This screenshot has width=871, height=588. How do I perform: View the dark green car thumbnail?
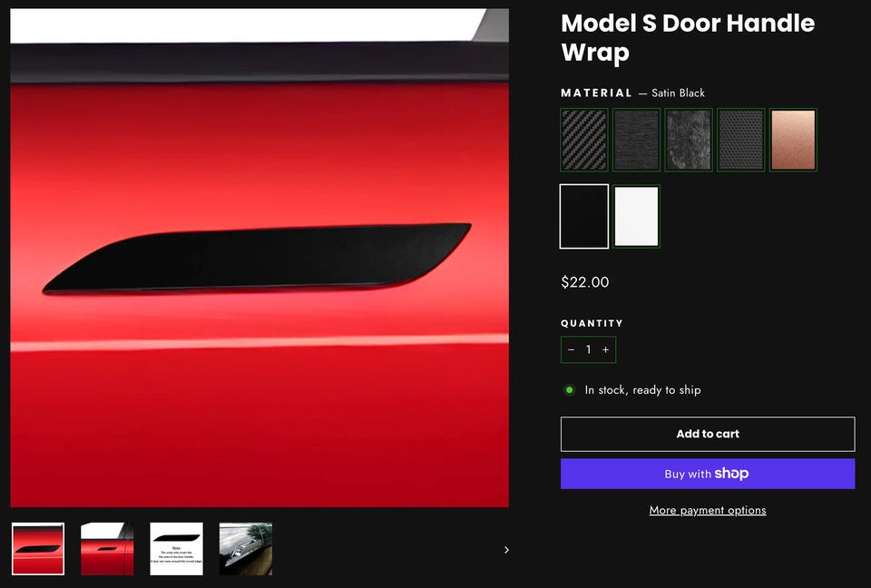click(x=246, y=549)
